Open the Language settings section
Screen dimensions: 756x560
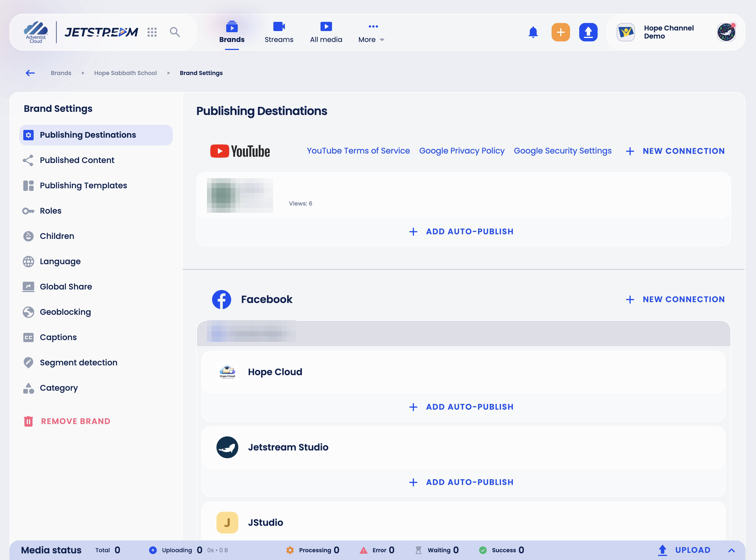[96, 261]
